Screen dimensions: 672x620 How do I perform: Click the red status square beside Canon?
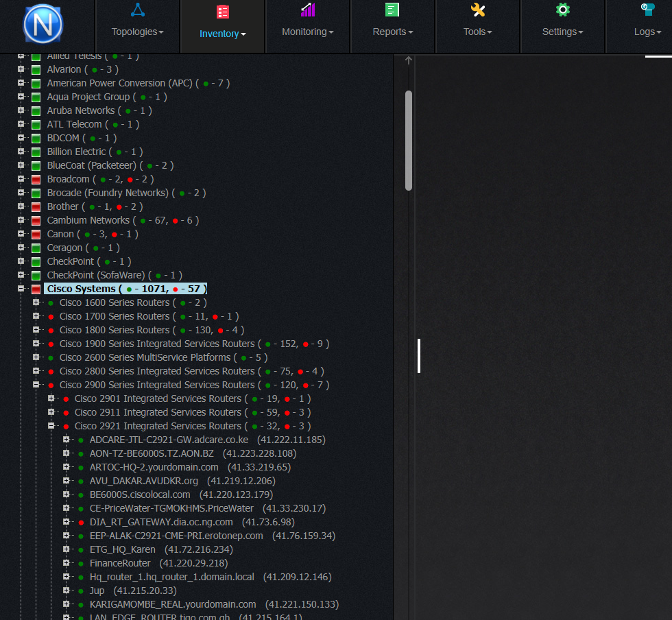point(36,234)
